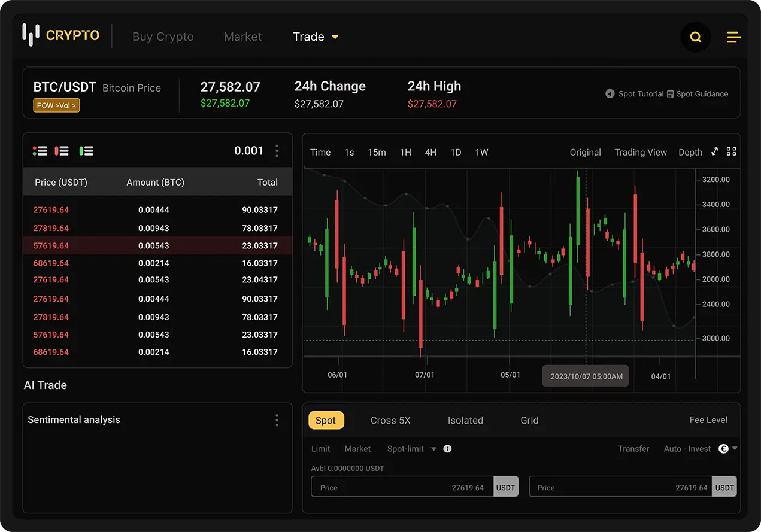Open the Transfer option
Viewport: 761px width, 532px height.
633,448
